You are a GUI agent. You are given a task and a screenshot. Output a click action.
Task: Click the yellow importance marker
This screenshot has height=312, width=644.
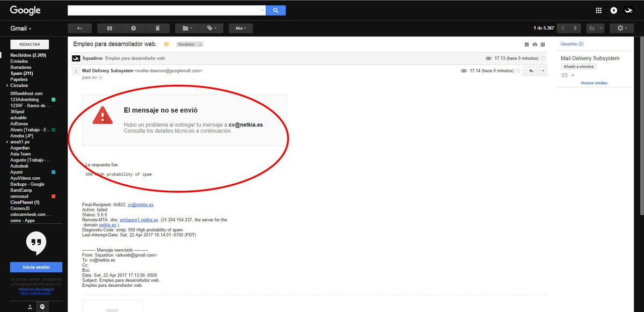[x=167, y=44]
